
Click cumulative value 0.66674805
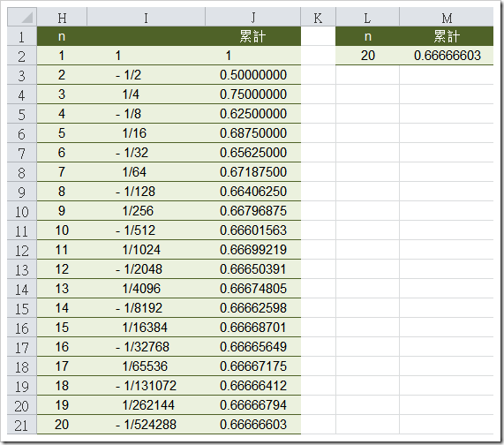pos(253,289)
